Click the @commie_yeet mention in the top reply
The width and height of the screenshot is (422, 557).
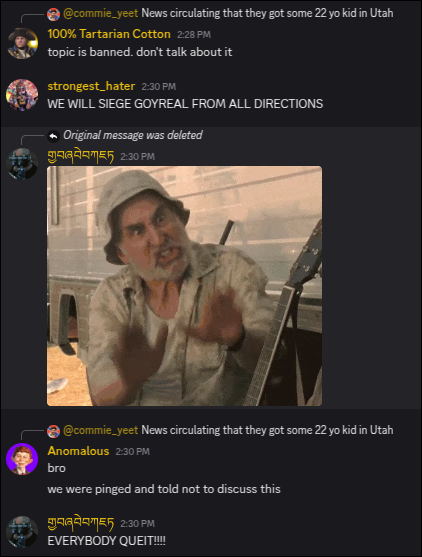pos(101,13)
